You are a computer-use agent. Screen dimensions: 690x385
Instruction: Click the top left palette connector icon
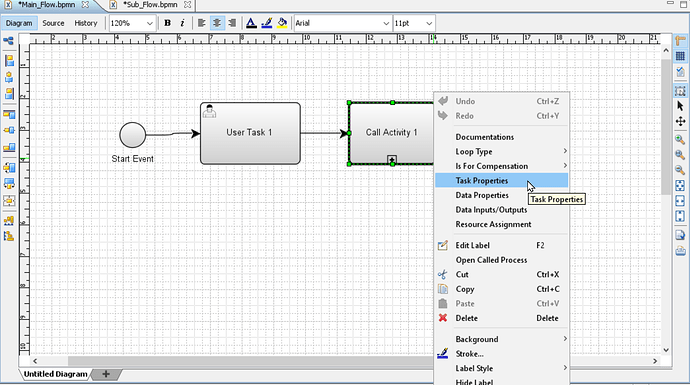point(9,41)
